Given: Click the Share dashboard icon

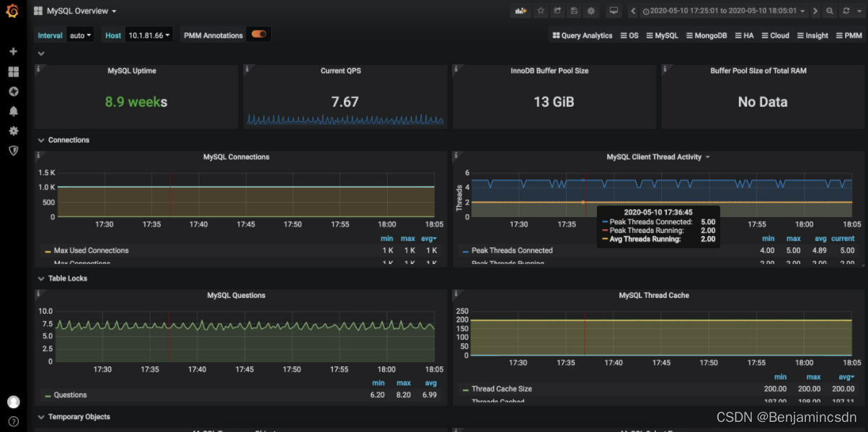Looking at the screenshot, I should tap(557, 11).
